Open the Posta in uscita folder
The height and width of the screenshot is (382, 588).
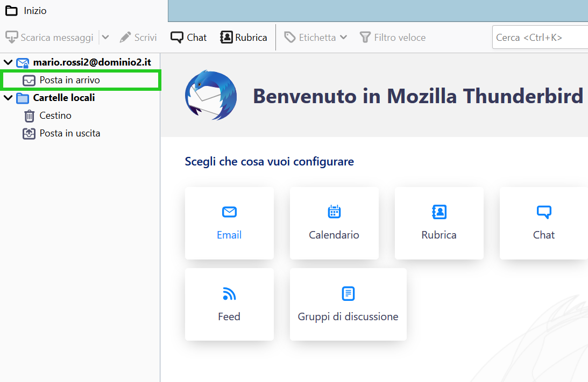pyautogui.click(x=70, y=133)
